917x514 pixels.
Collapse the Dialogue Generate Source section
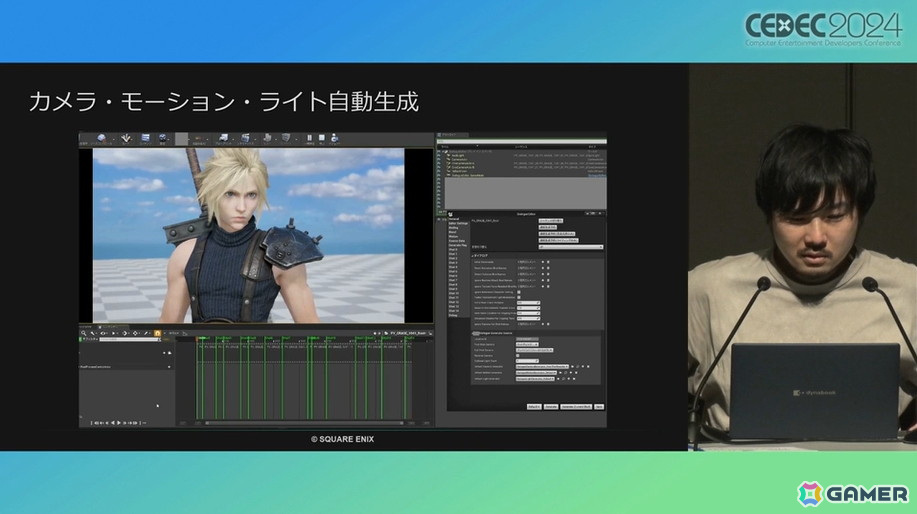coord(473,333)
